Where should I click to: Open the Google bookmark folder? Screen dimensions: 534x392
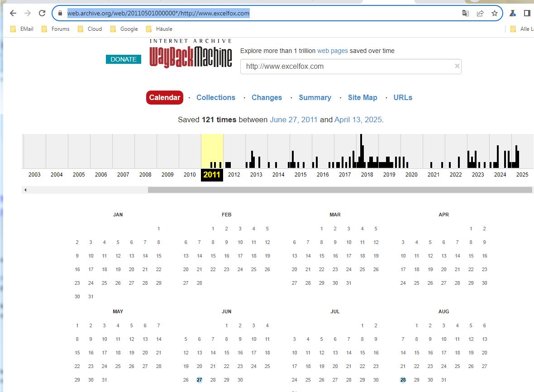pyautogui.click(x=124, y=29)
